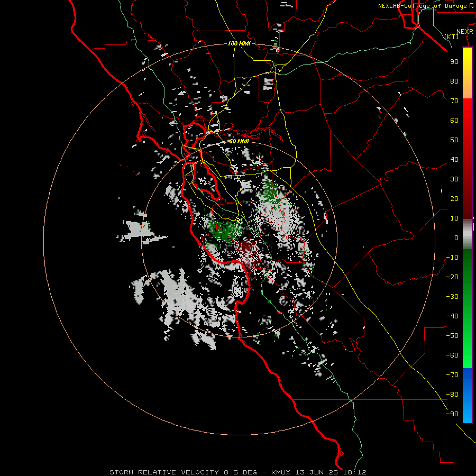This screenshot has height=476, width=476.
Task: Select the positive 20 scale label
Action: click(x=454, y=198)
